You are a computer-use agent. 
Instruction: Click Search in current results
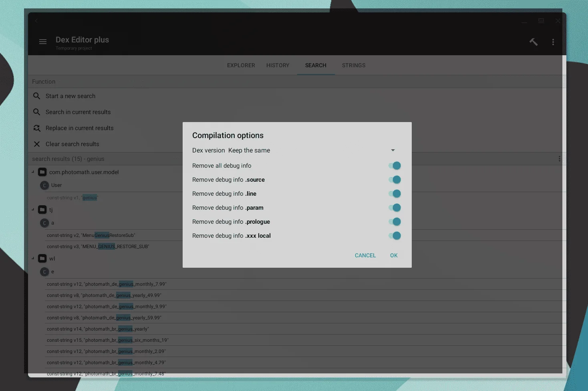tap(78, 112)
